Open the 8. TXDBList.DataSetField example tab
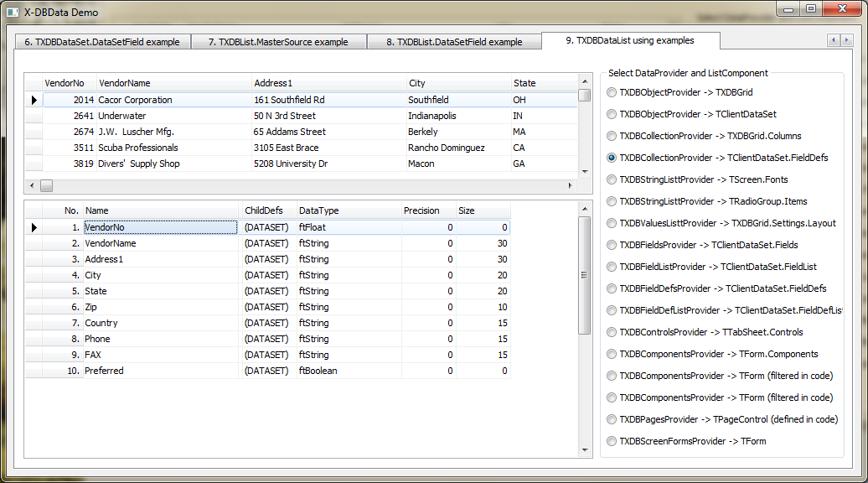Viewport: 868px width, 483px height. coord(453,42)
